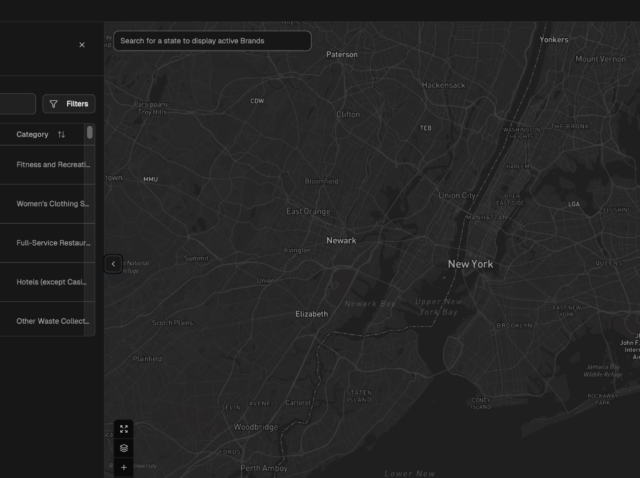The width and height of the screenshot is (640, 478).
Task: Select the Fitness and Recreati... row
Action: point(47,165)
